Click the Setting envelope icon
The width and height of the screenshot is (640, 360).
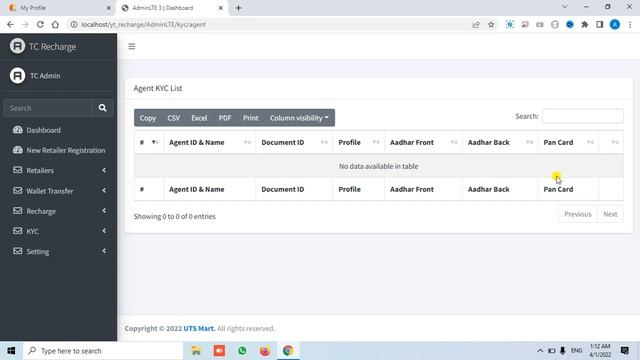click(18, 251)
